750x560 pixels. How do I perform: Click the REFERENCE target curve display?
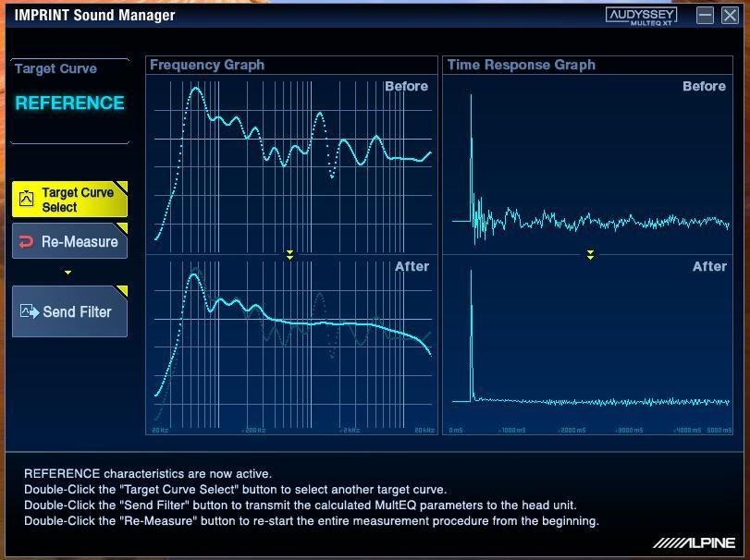click(x=69, y=103)
